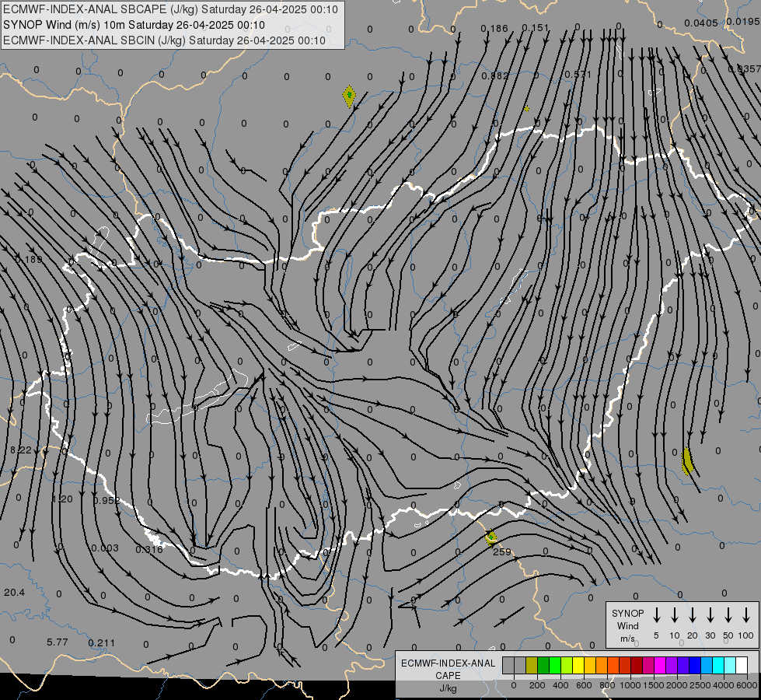
Task: Select the olive swatch in the CAPE scale
Action: (x=532, y=666)
